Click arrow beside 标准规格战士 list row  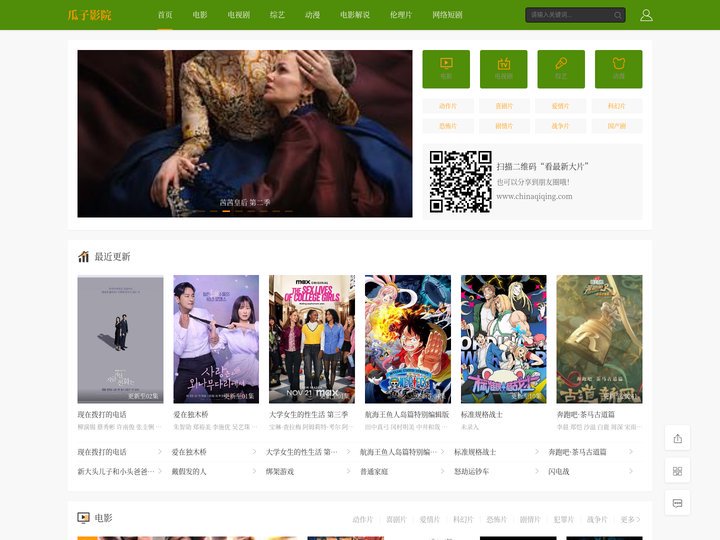[x=537, y=452]
